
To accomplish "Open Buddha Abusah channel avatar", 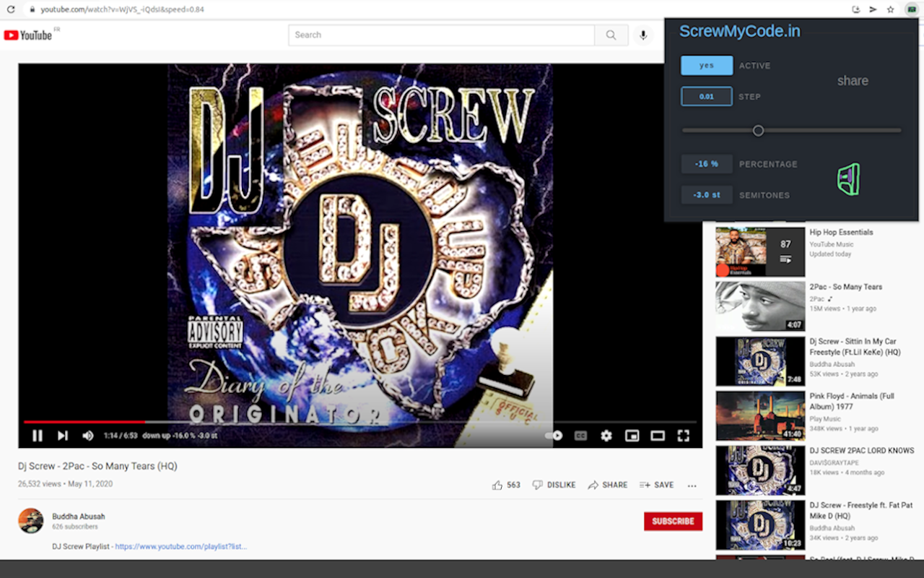I will [x=30, y=521].
